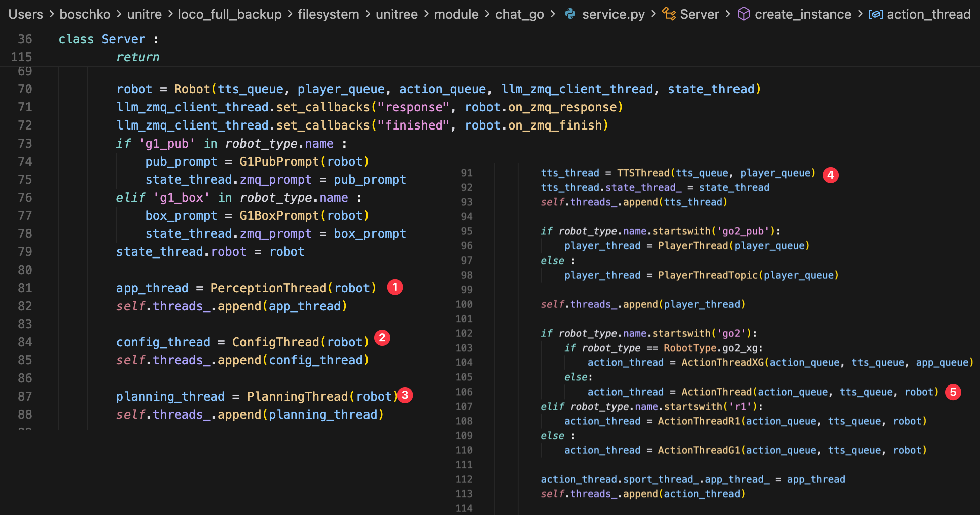Viewport: 980px width, 515px height.
Task: Click the 'g1_box' string literal
Action: pyautogui.click(x=181, y=198)
